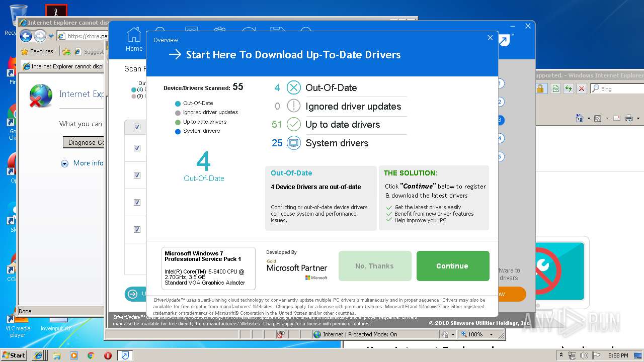Image resolution: width=644 pixels, height=362 pixels.
Task: Click the Diagnose Connection Problems button
Action: coord(84,142)
